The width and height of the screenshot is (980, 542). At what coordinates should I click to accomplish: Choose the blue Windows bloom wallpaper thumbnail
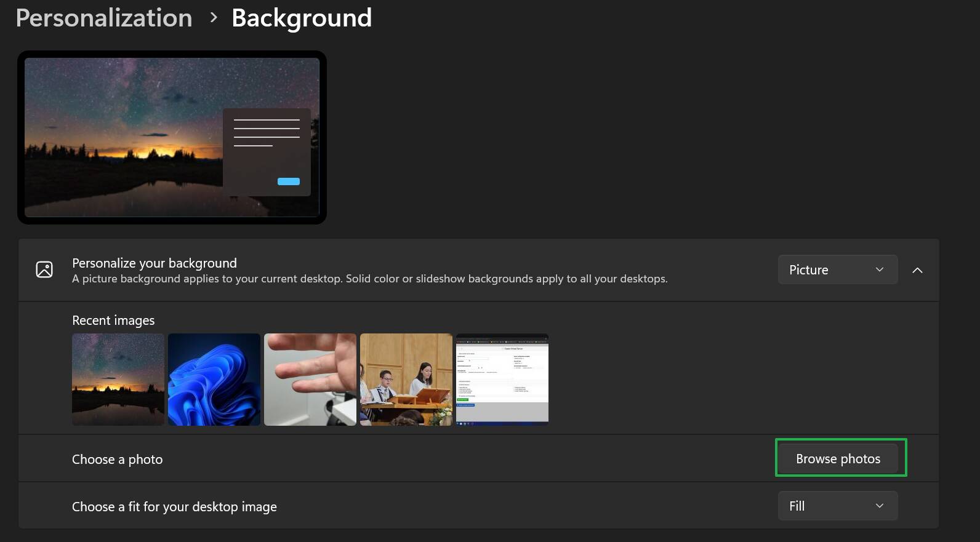tap(214, 380)
